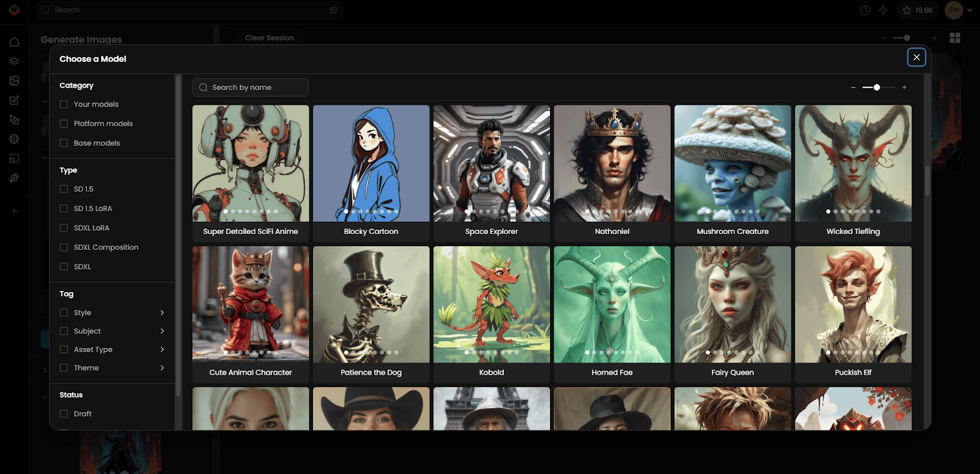Click the 19.9K star credits button
The width and height of the screenshot is (980, 474).
[x=918, y=10]
